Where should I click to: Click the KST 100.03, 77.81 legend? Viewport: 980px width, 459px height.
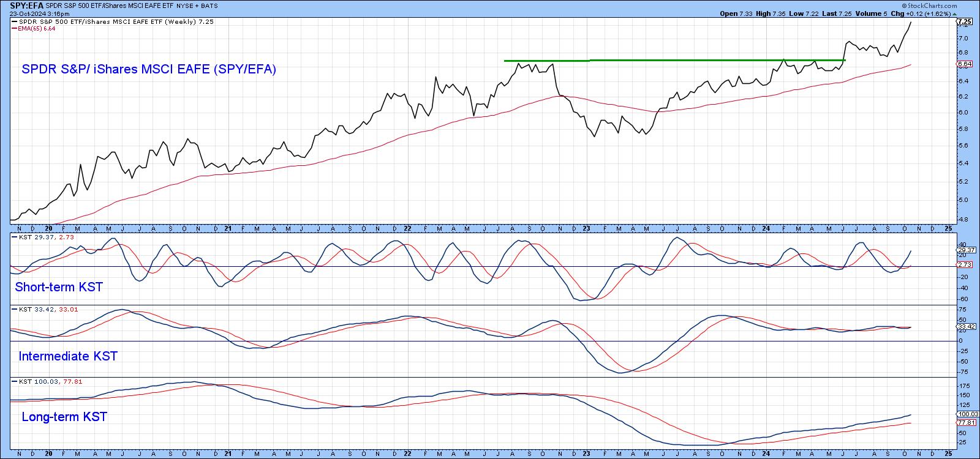point(47,381)
